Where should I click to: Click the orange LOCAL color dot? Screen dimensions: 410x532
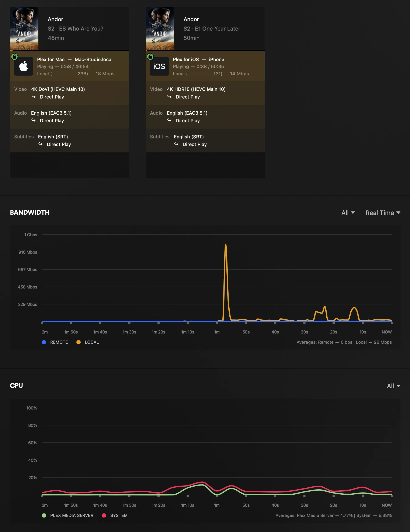tap(78, 342)
